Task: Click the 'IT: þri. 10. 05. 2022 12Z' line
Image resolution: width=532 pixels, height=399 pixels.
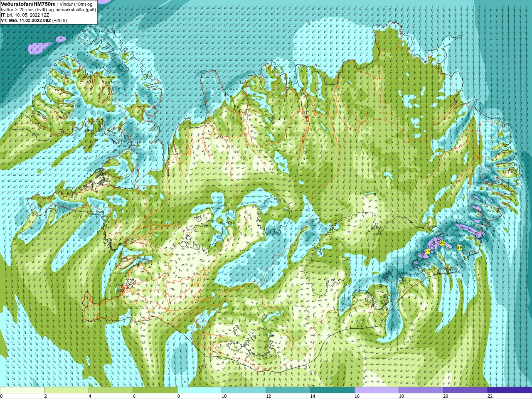Action: pos(25,15)
